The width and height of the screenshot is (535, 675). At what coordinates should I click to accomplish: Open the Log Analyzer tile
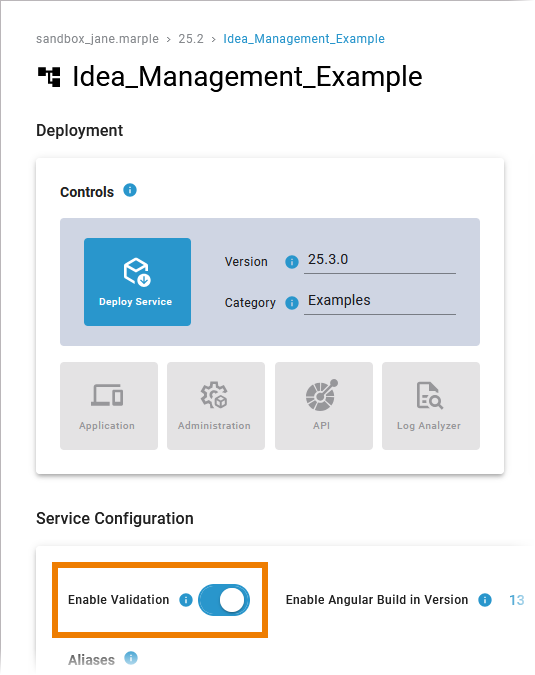(430, 406)
